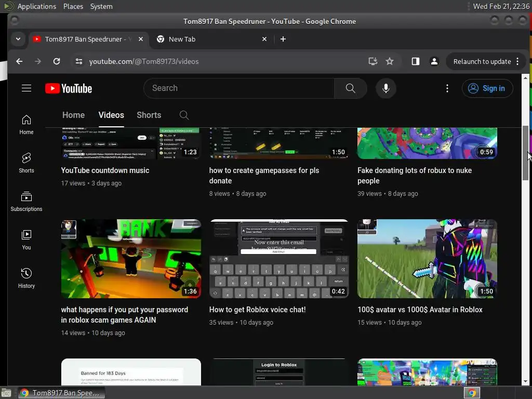The width and height of the screenshot is (532, 399).
Task: Click the page scrollbar thumb
Action: 525,153
